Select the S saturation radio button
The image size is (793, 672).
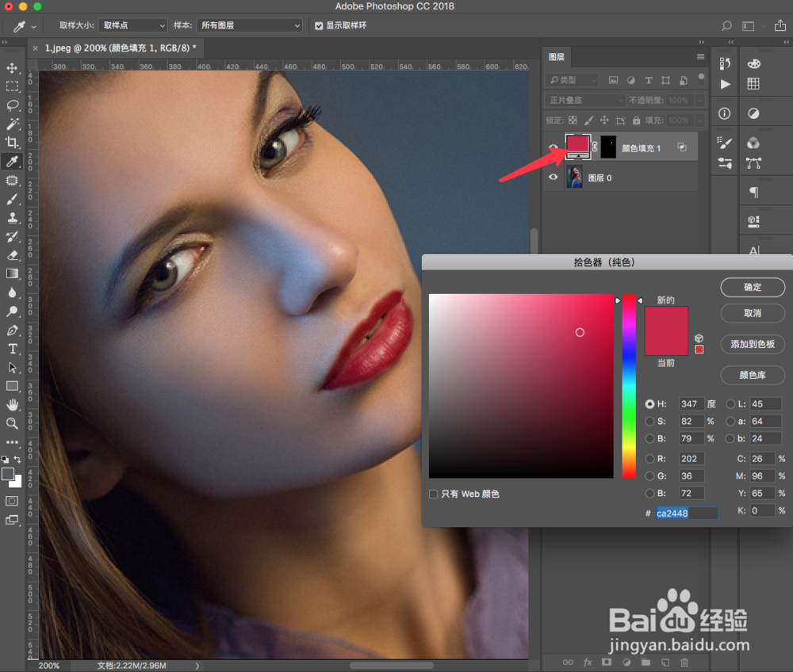coord(650,422)
